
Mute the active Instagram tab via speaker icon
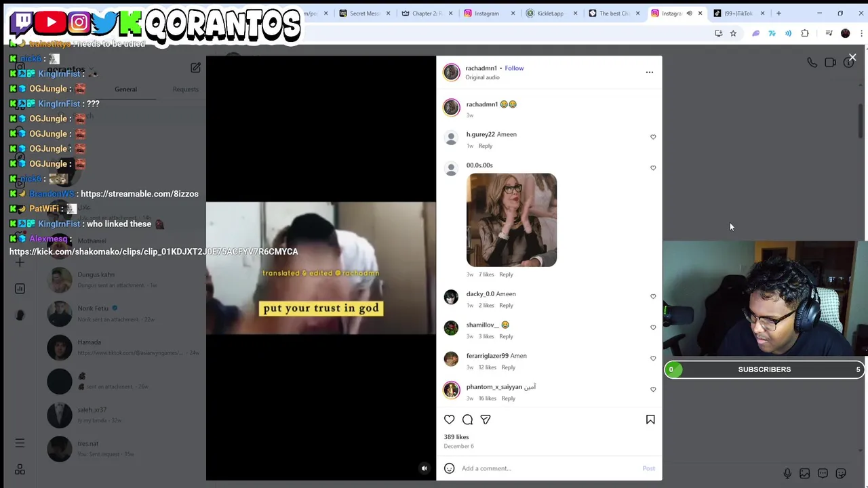[689, 14]
